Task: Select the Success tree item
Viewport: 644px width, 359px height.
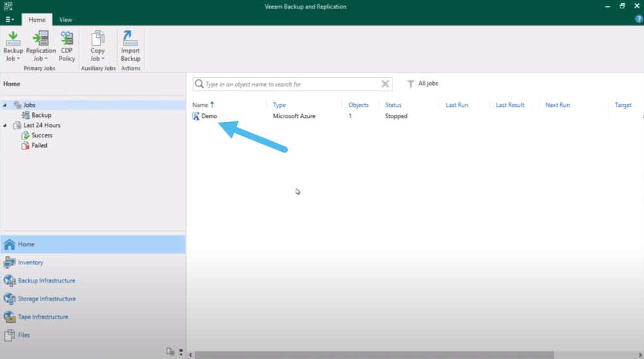Action: [x=42, y=136]
